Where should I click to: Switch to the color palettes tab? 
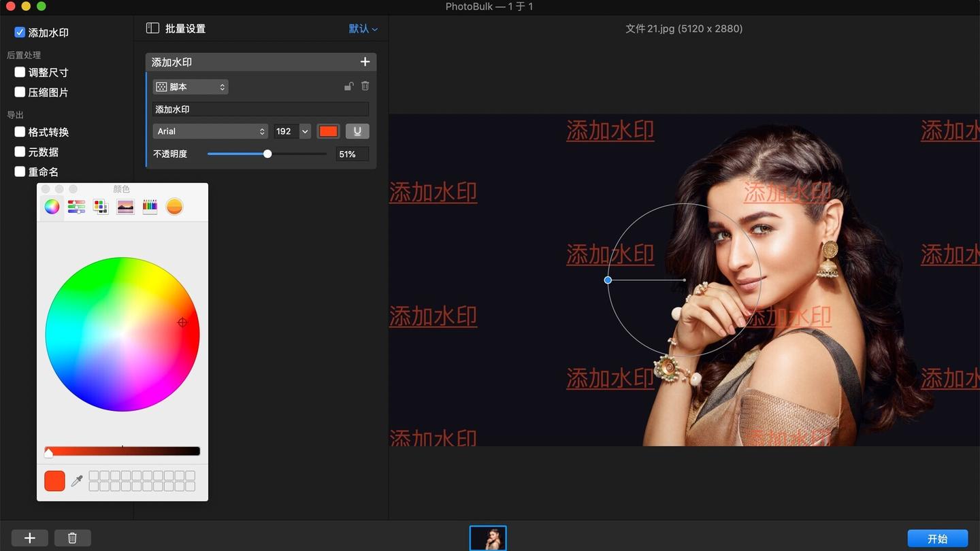click(101, 207)
